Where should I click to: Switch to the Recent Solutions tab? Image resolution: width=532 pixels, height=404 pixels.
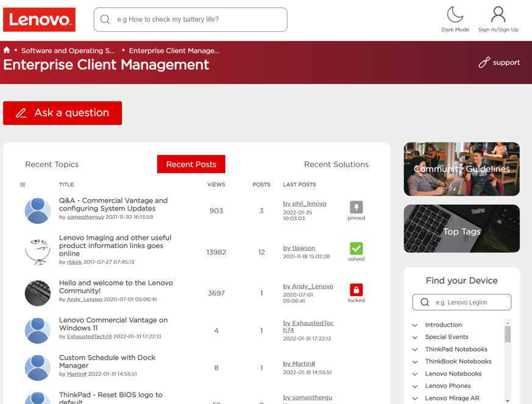336,164
